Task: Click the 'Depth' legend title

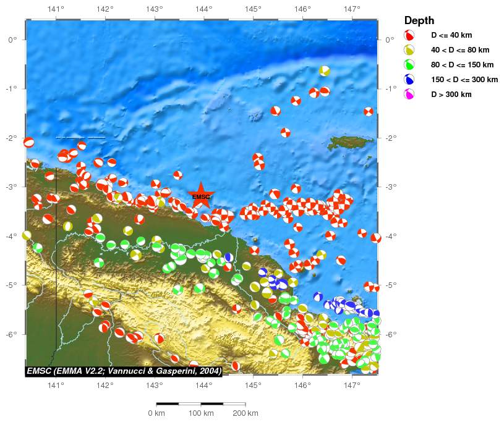Action: tap(419, 20)
